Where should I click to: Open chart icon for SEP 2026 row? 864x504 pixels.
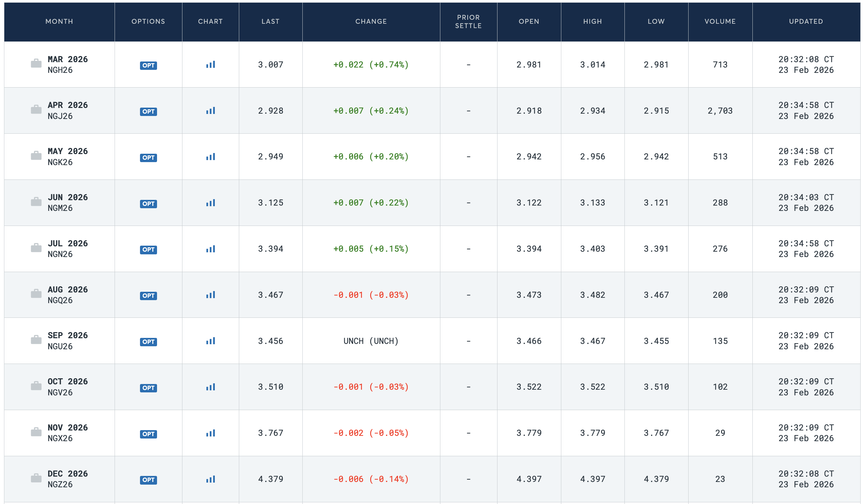point(210,341)
